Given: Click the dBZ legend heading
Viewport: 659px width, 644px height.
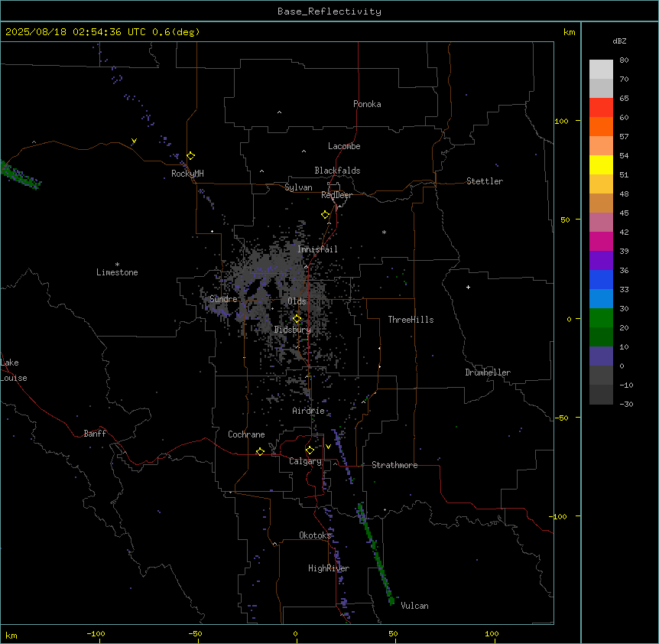Looking at the screenshot, I should [x=619, y=41].
